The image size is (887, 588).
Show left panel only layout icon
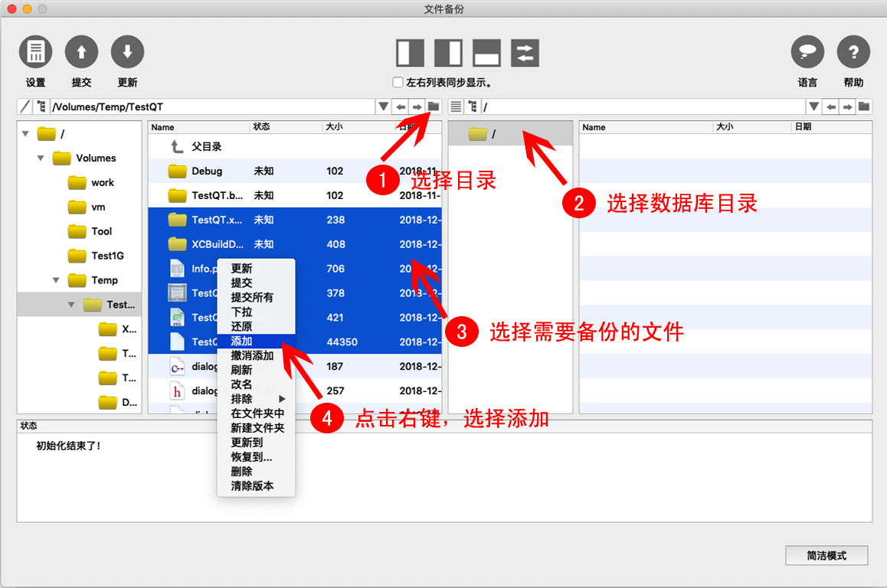click(x=410, y=53)
